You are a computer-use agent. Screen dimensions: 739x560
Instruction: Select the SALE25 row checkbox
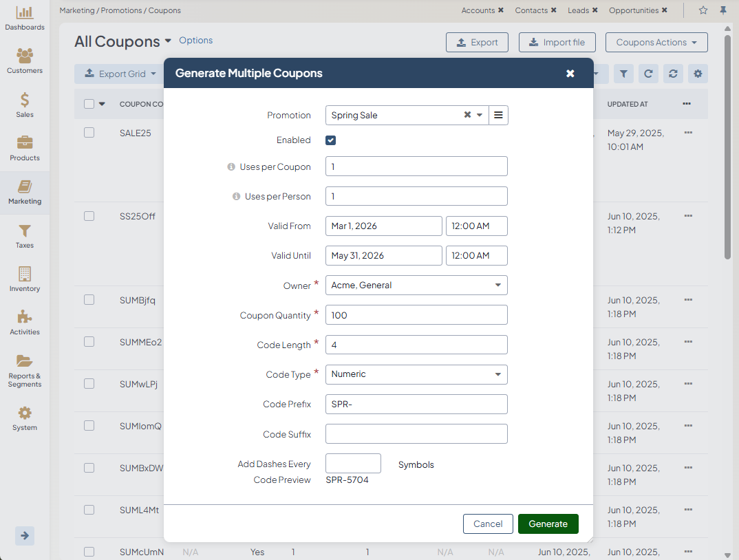(89, 133)
